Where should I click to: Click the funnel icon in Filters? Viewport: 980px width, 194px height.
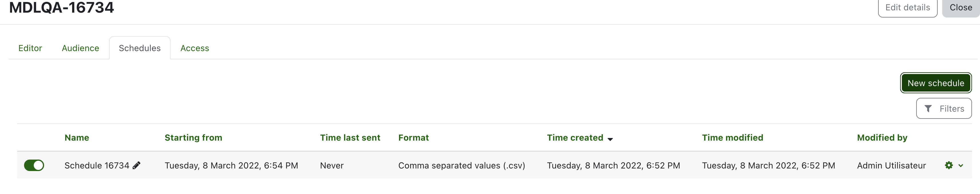(x=928, y=109)
